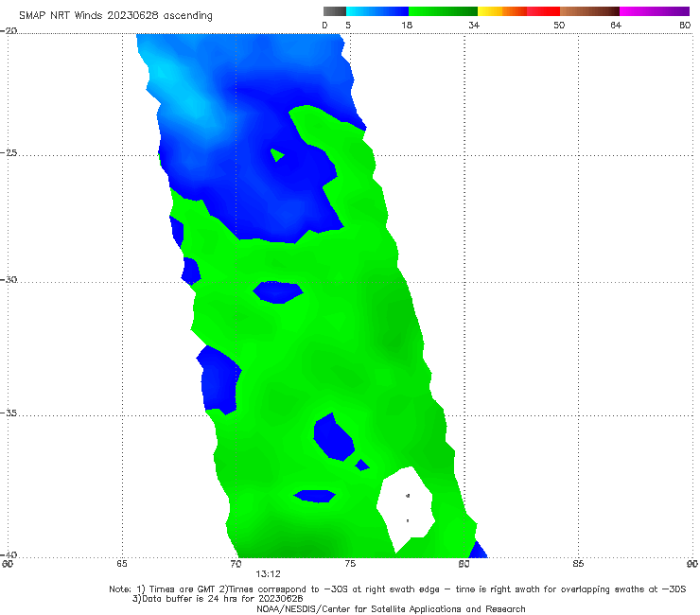This screenshot has height=615, width=700.
Task: Click the title "SMAP NRT Winds 20230628 ascending"
Action: click(115, 16)
